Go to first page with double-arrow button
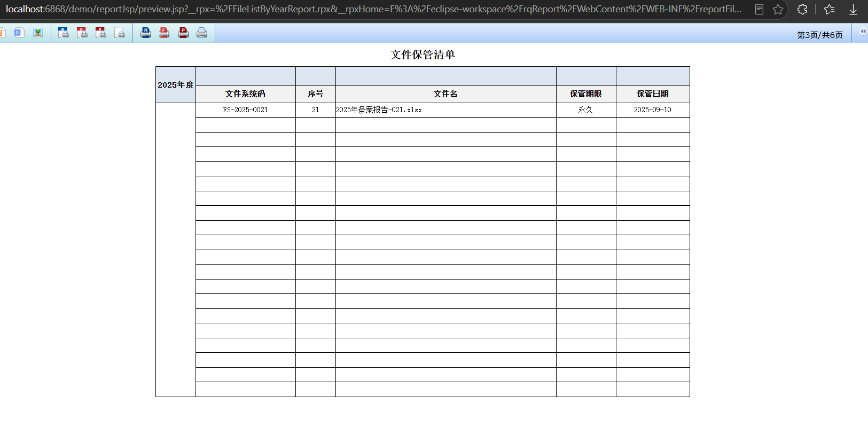The width and height of the screenshot is (868, 442). coord(863,32)
